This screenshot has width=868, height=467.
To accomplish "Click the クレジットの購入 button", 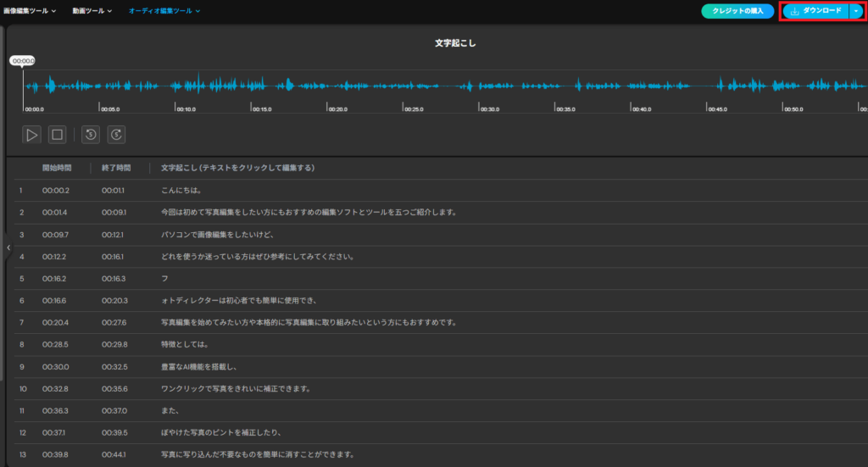I will coord(737,11).
